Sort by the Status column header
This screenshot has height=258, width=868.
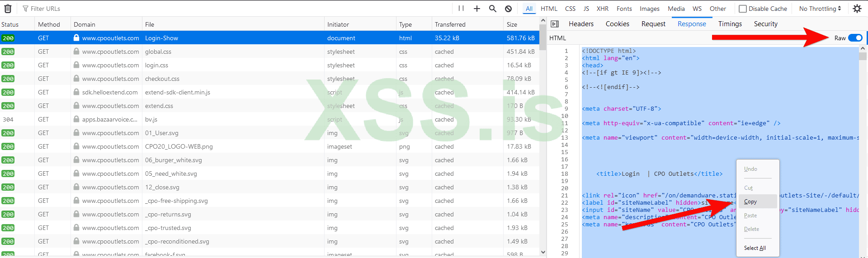(x=17, y=24)
